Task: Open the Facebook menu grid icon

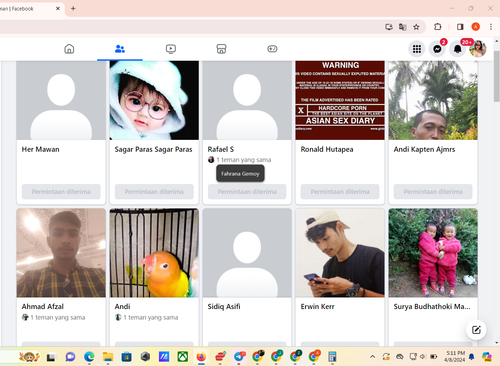Action: 417,49
